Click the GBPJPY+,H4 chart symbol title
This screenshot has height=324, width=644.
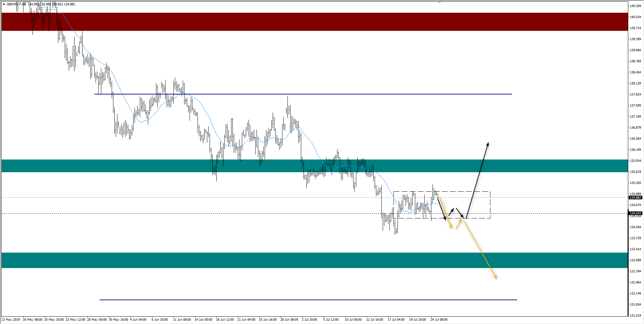[x=16, y=4]
